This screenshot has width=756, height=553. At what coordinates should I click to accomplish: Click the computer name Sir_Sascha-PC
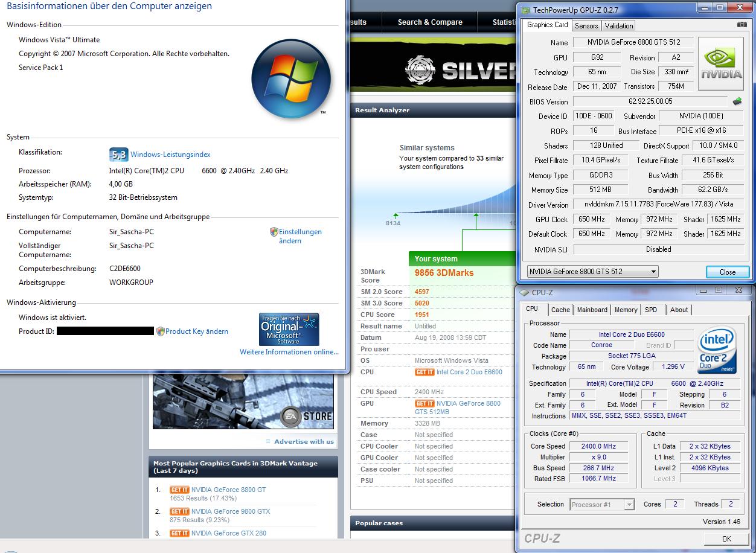click(x=132, y=232)
